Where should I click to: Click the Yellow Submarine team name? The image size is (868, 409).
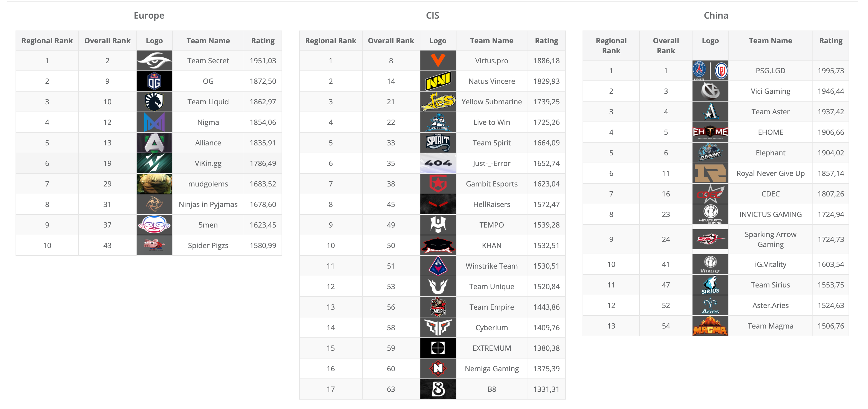point(491,102)
